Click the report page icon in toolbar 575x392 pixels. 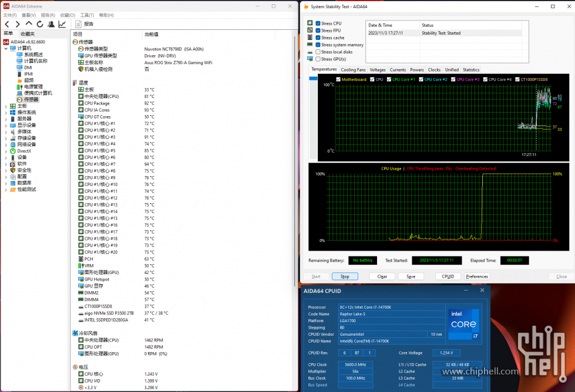78,24
